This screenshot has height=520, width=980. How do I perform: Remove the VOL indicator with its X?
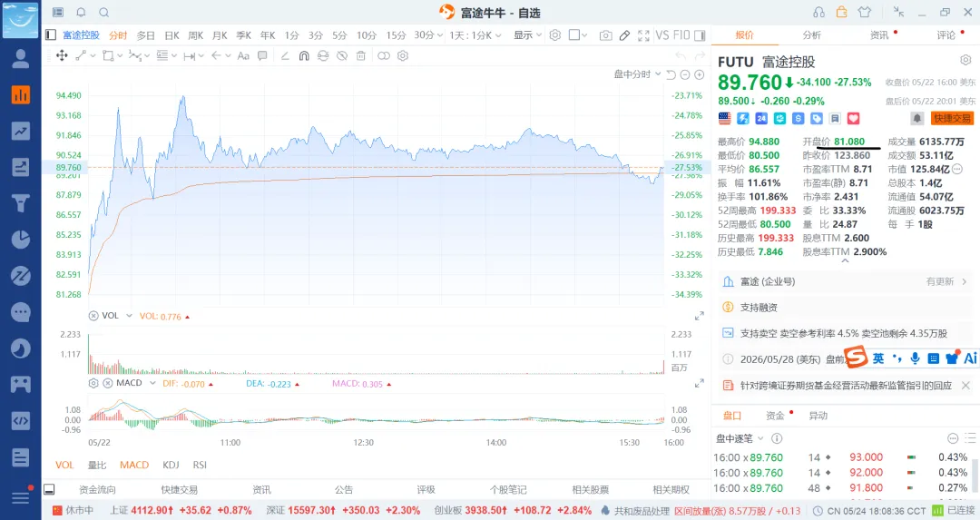pyautogui.click(x=93, y=316)
